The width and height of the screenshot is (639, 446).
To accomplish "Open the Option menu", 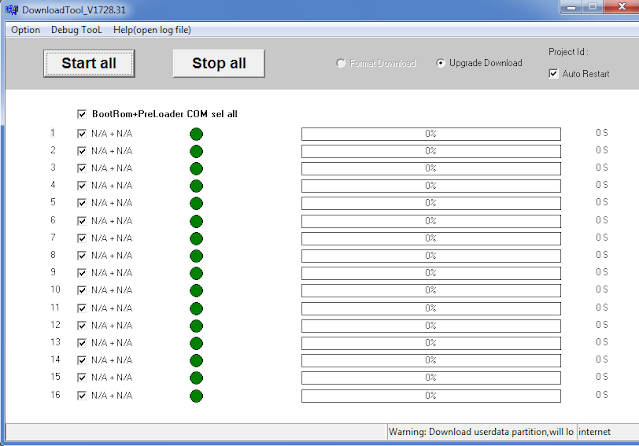I will click(x=26, y=30).
